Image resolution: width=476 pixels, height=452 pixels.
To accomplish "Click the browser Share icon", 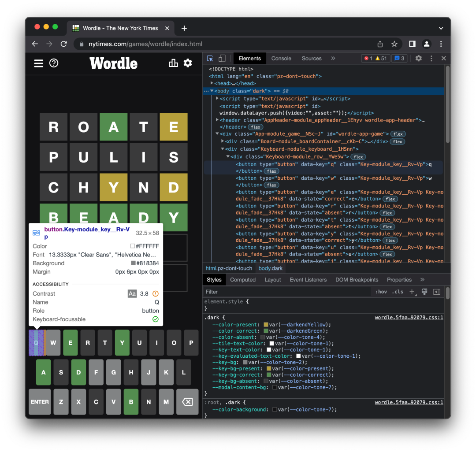I will [x=380, y=44].
